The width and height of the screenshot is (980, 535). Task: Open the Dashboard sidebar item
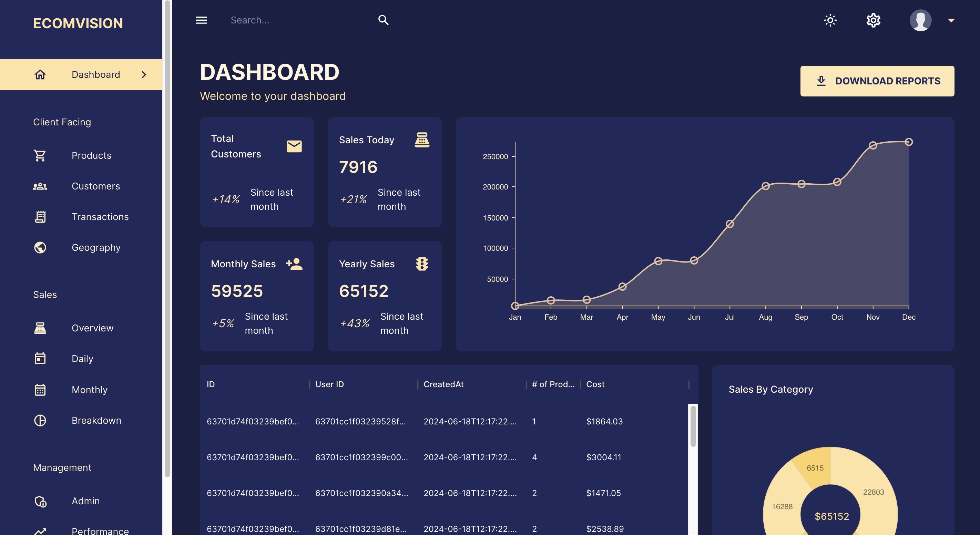[x=81, y=74]
